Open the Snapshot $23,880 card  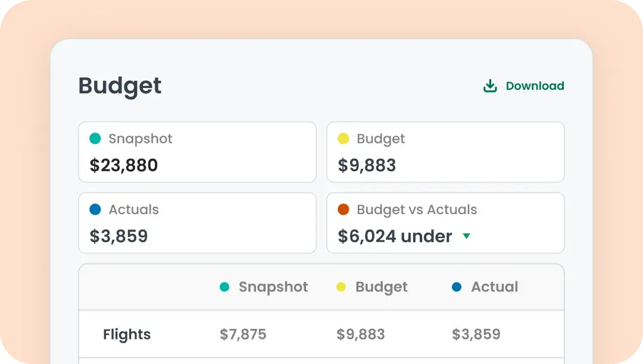coord(197,152)
